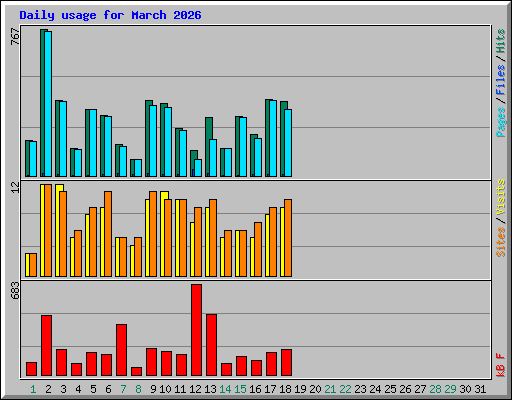Click the 'Sites' legend text
The image size is (512, 400).
(x=500, y=242)
